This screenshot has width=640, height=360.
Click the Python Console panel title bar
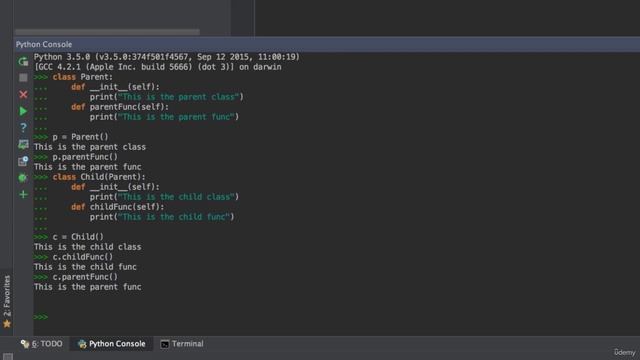coord(327,44)
